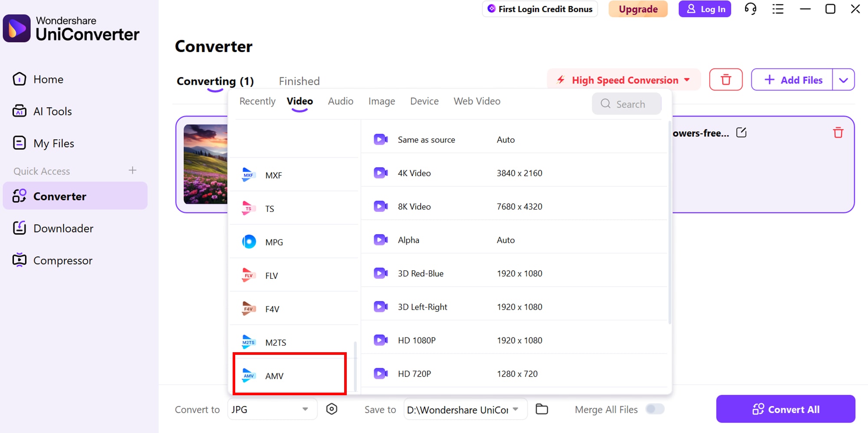Click the First Login Credit Bonus button
The height and width of the screenshot is (433, 868).
[540, 9]
